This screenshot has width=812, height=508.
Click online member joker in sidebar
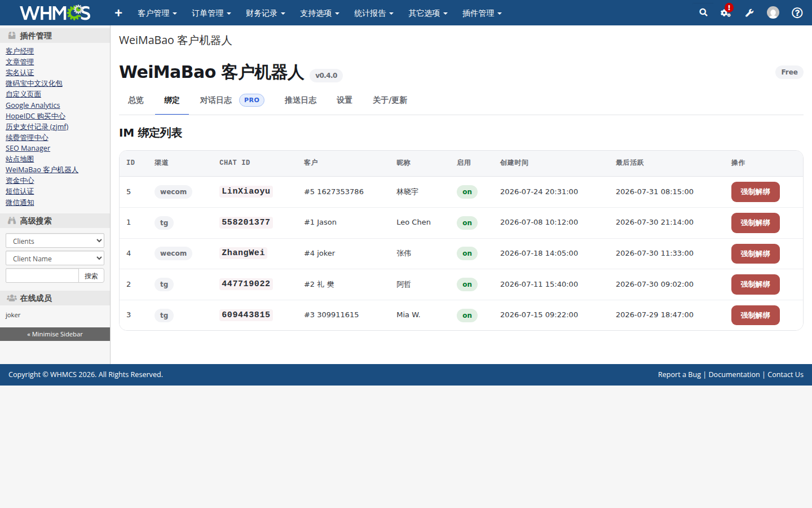tap(13, 316)
